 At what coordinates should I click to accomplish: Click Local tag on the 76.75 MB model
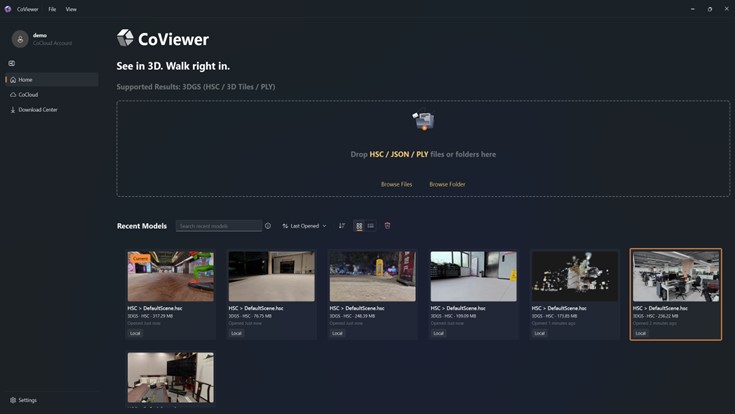click(x=236, y=333)
